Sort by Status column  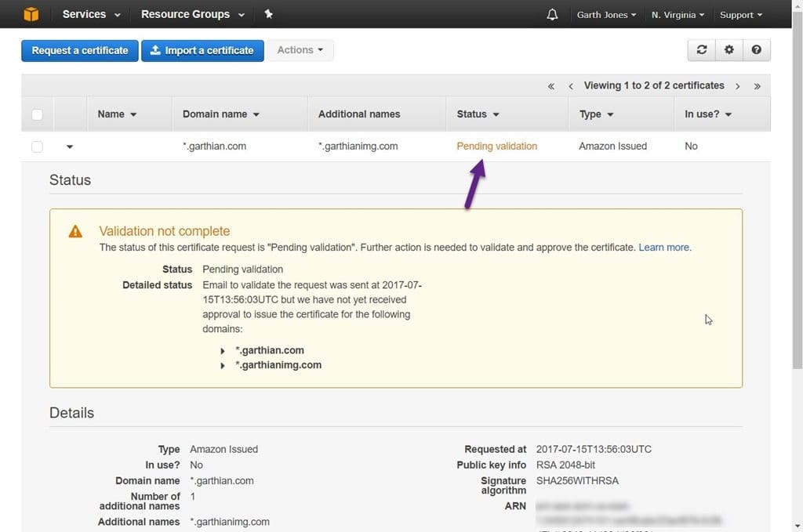pos(478,114)
